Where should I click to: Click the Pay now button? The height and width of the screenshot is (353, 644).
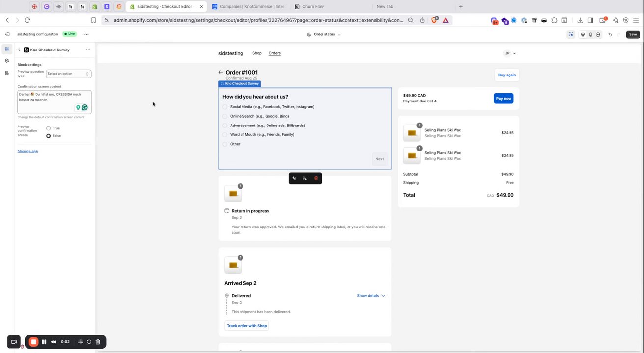coord(504,98)
